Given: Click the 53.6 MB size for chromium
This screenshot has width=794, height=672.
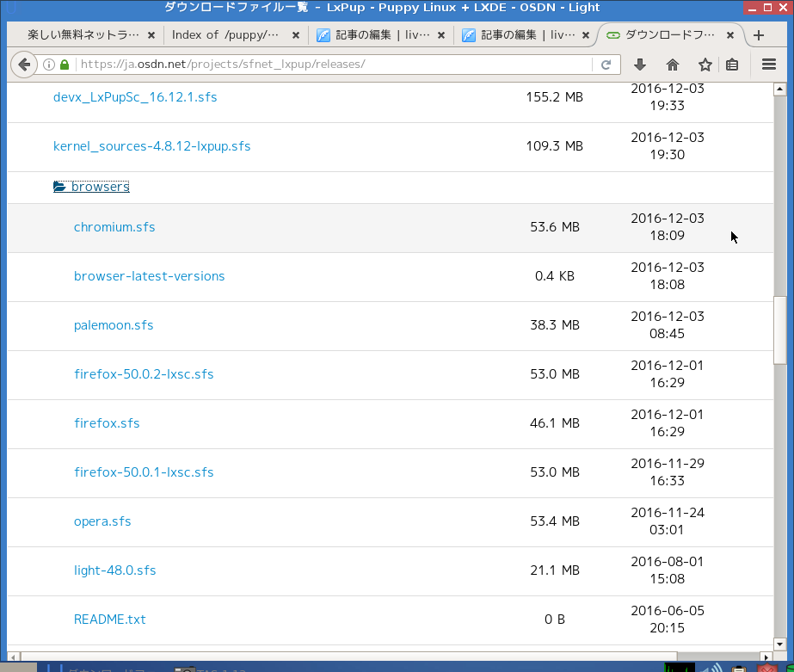Looking at the screenshot, I should [x=555, y=227].
